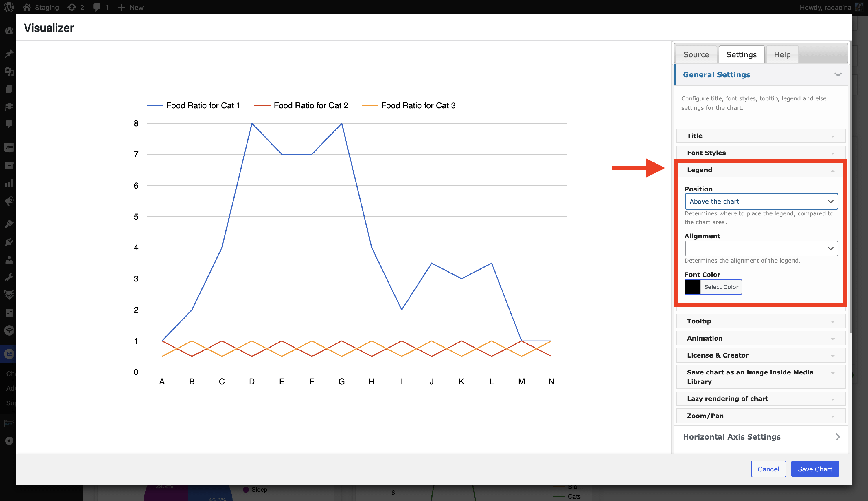Expand Horizontal Axis Settings panel
This screenshot has height=501, width=868.
(x=760, y=437)
